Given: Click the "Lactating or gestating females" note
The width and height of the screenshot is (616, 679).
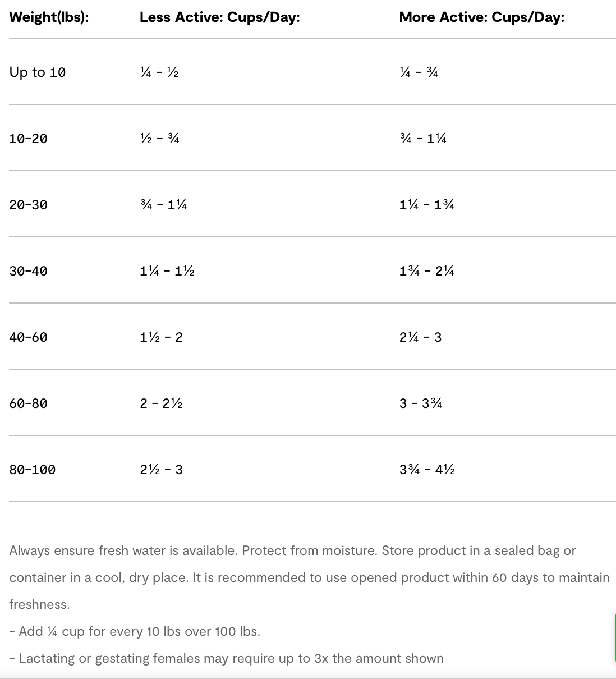Looking at the screenshot, I should click(x=226, y=658).
